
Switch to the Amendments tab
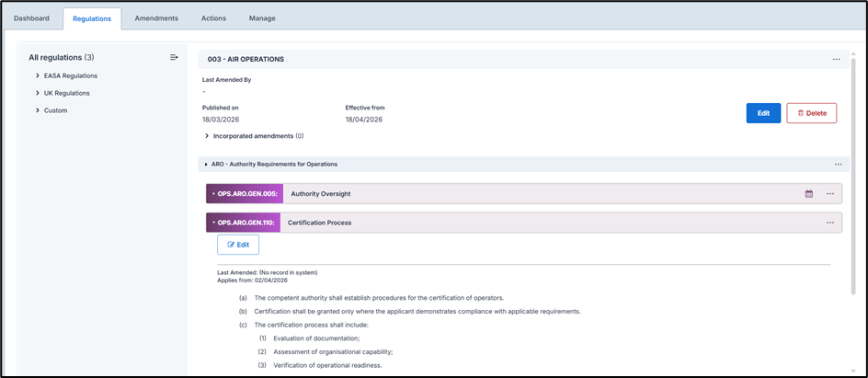[156, 17]
